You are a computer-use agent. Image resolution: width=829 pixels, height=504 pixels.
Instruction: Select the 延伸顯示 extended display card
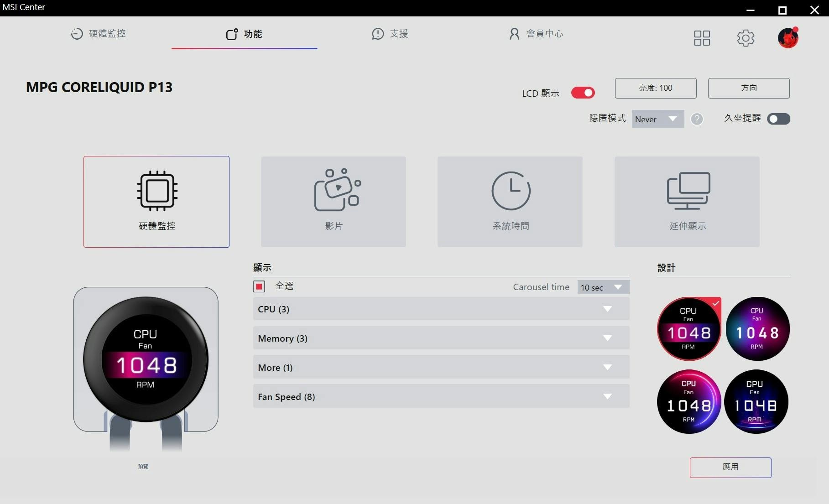[x=687, y=202]
